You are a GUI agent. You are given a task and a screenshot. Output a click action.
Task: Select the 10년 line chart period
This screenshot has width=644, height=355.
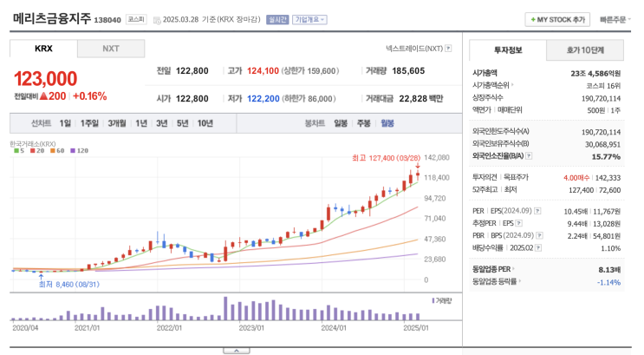pos(205,123)
